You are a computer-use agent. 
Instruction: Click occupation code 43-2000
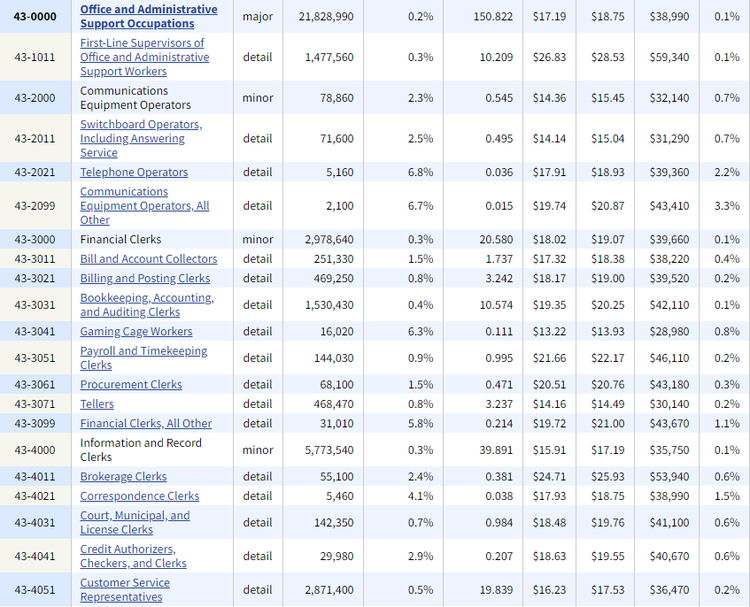[x=35, y=98]
